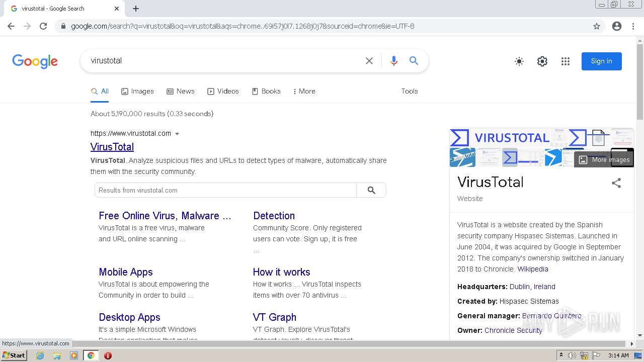This screenshot has height=362, width=644.
Task: Click the Results from virustotal.com field
Action: click(225, 190)
